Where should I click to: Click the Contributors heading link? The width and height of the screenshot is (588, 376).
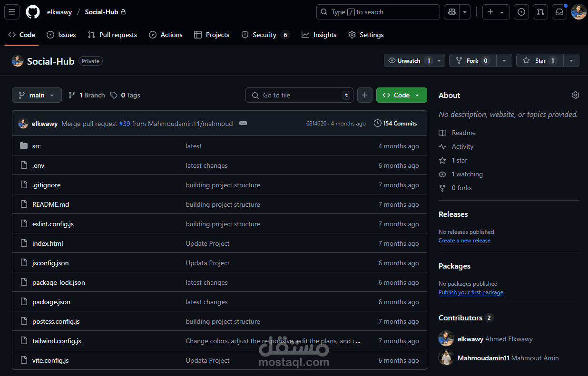(466, 318)
